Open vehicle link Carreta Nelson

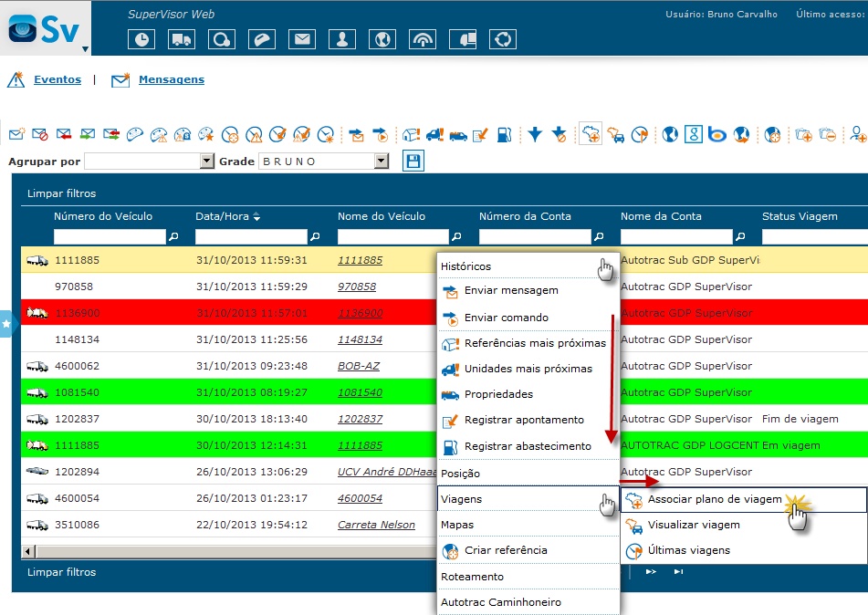[x=376, y=525]
